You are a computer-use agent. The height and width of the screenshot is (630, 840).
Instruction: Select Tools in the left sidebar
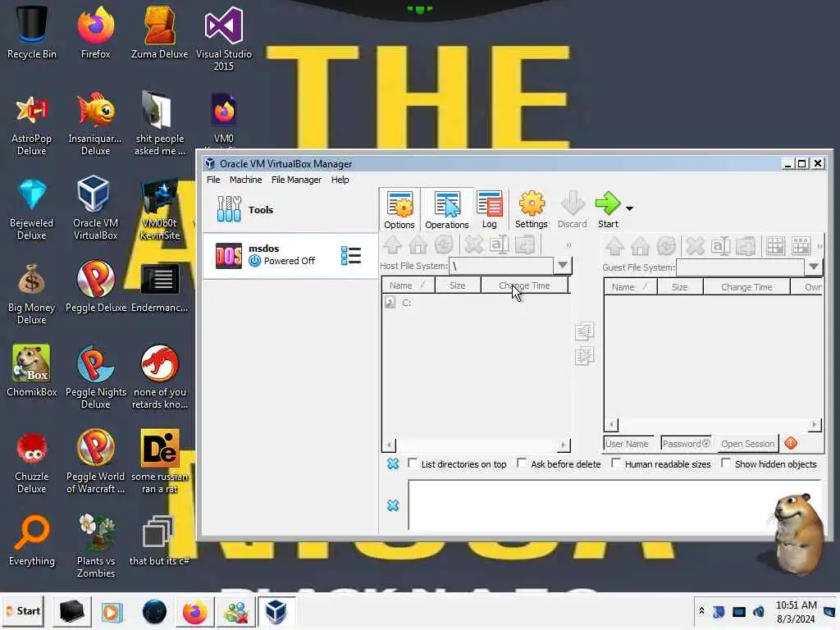(x=290, y=209)
